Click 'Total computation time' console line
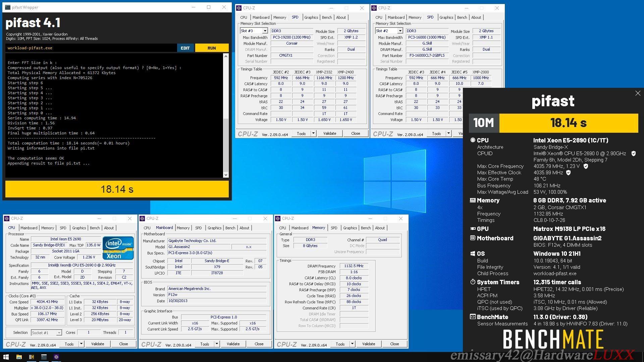 pos(69,143)
